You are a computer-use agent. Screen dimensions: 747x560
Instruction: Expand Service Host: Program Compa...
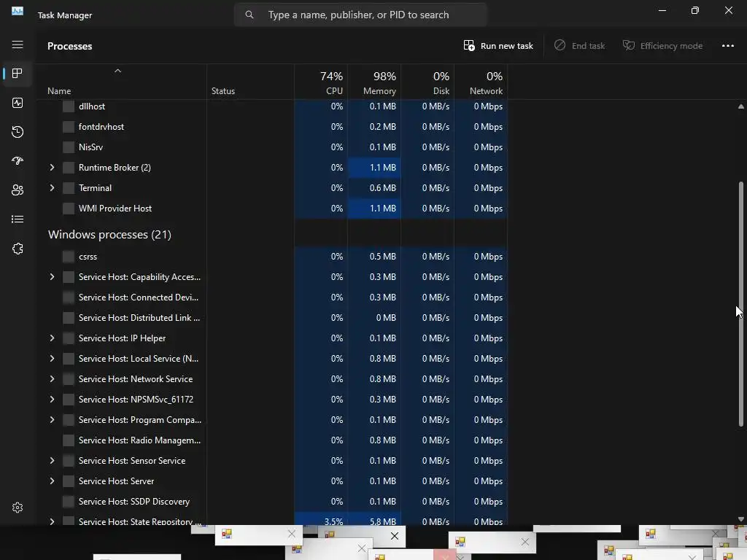coord(52,420)
